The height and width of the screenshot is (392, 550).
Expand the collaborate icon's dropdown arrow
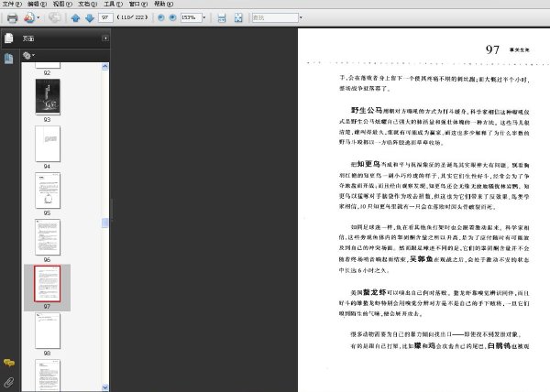(38, 17)
